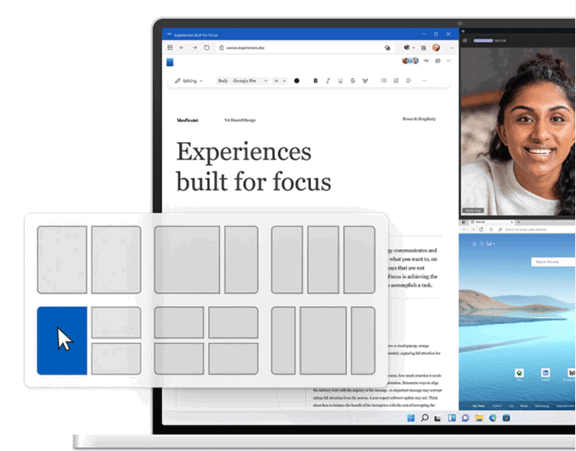Open the Georgia Pro font dropdown

click(250, 81)
